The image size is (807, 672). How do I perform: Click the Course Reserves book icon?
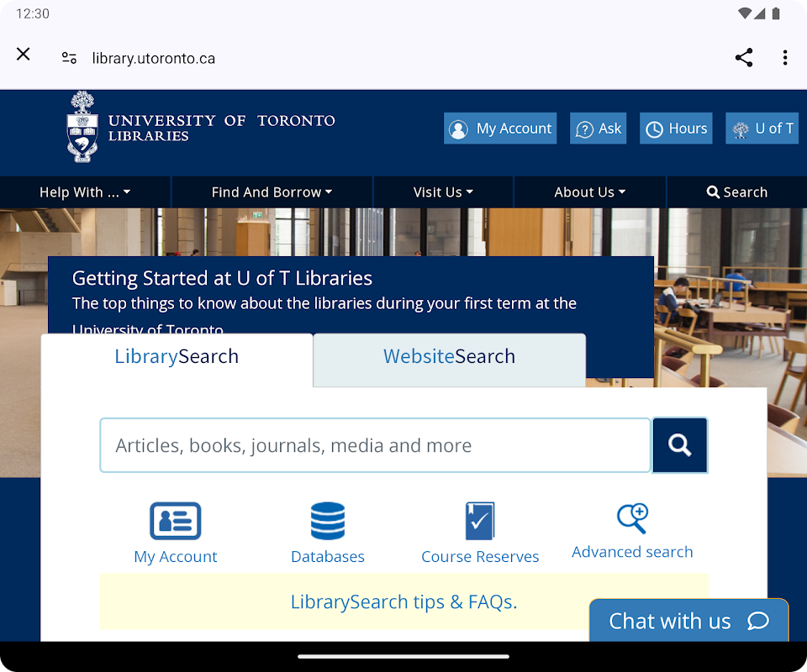(x=480, y=521)
